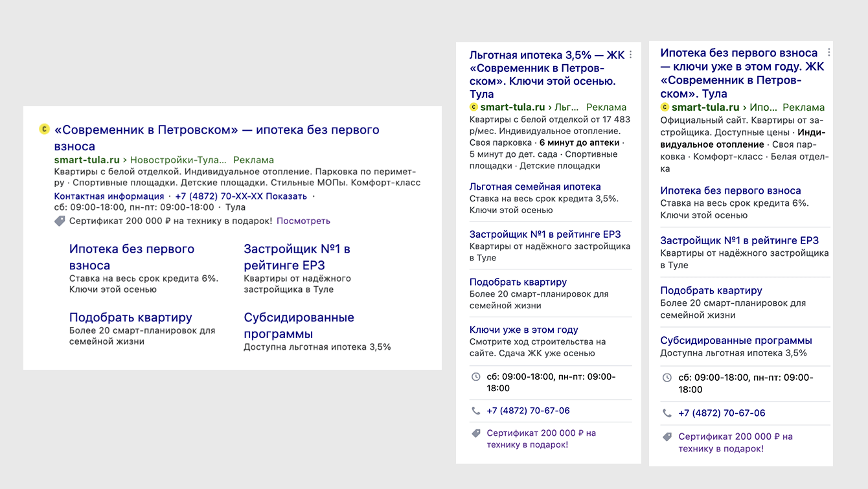Click the phone icon in the middle ad
The height and width of the screenshot is (489, 868).
(x=476, y=411)
